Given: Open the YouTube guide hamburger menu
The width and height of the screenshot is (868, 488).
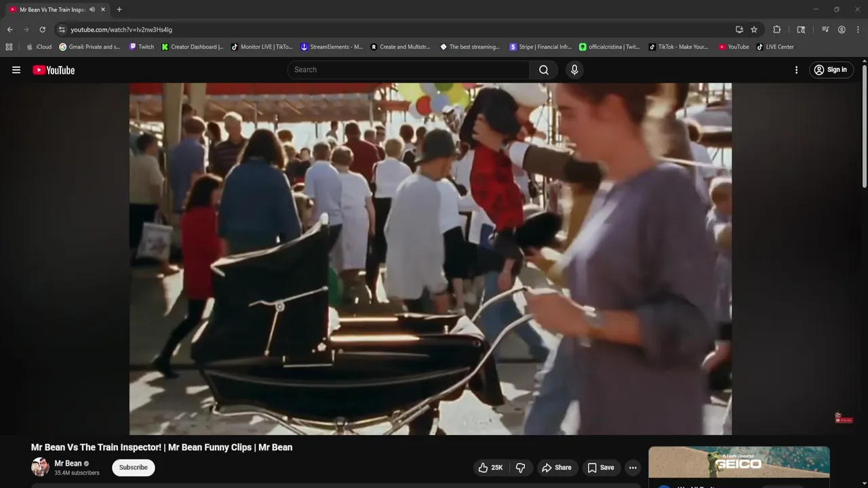Looking at the screenshot, I should click(16, 70).
